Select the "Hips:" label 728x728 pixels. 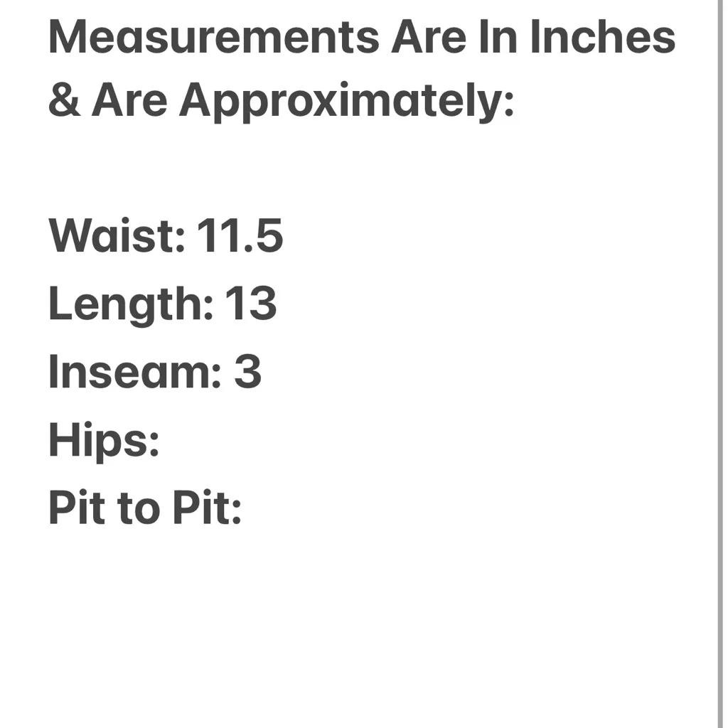tap(104, 441)
